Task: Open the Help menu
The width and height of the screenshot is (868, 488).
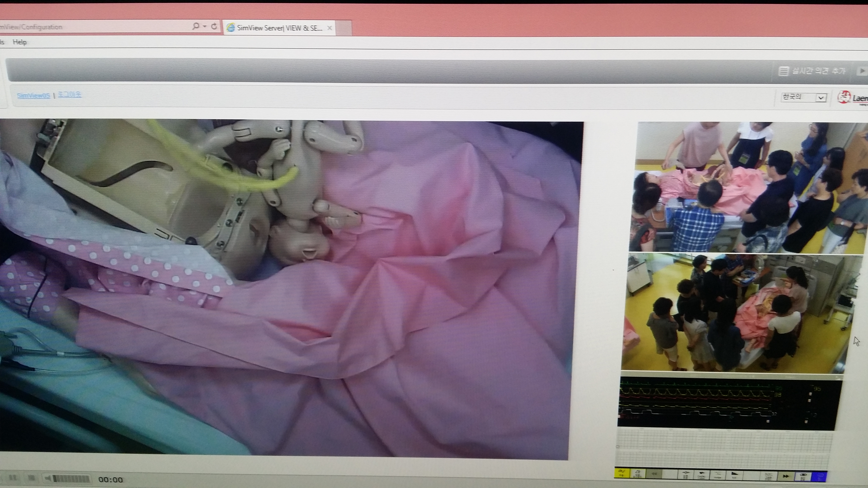Action: pos(20,42)
